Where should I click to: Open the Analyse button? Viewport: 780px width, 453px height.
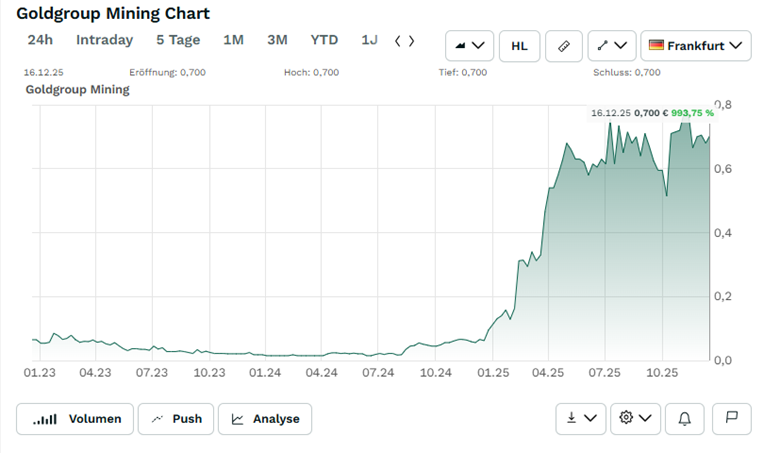265,419
